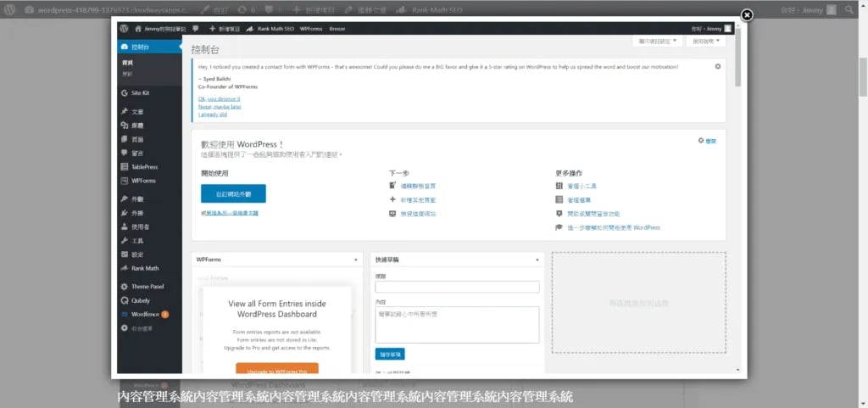Click the add other pages link with plus
The width and height of the screenshot is (868, 408).
pyautogui.click(x=418, y=200)
